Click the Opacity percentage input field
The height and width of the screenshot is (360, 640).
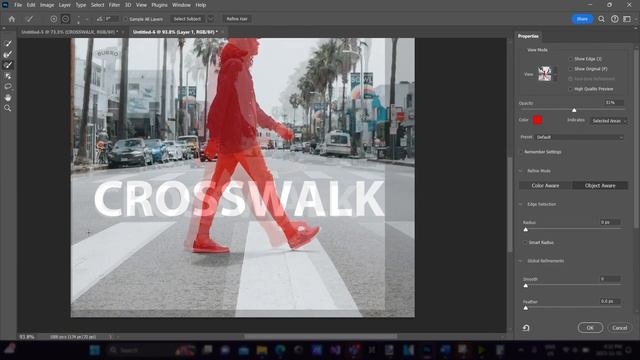point(613,102)
